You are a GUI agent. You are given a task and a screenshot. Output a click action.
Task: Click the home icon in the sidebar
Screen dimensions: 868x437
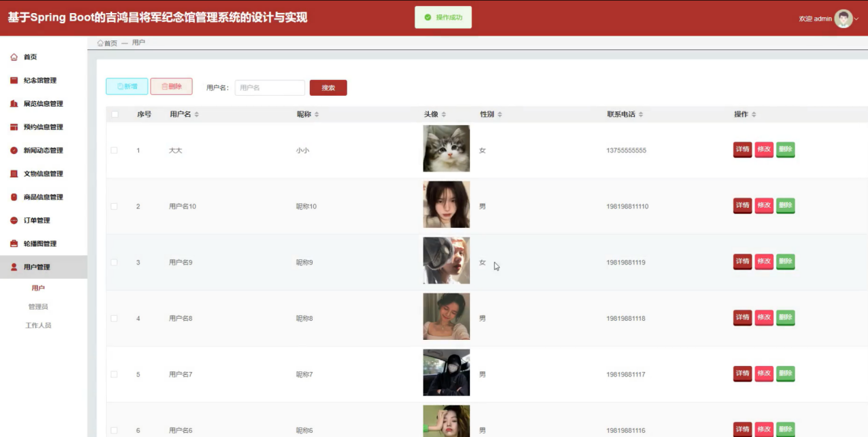point(14,57)
